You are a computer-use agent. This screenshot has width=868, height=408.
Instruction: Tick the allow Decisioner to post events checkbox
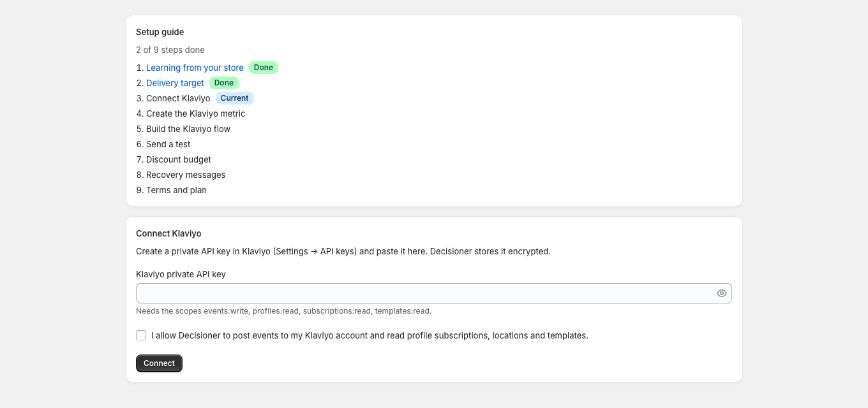click(x=141, y=335)
